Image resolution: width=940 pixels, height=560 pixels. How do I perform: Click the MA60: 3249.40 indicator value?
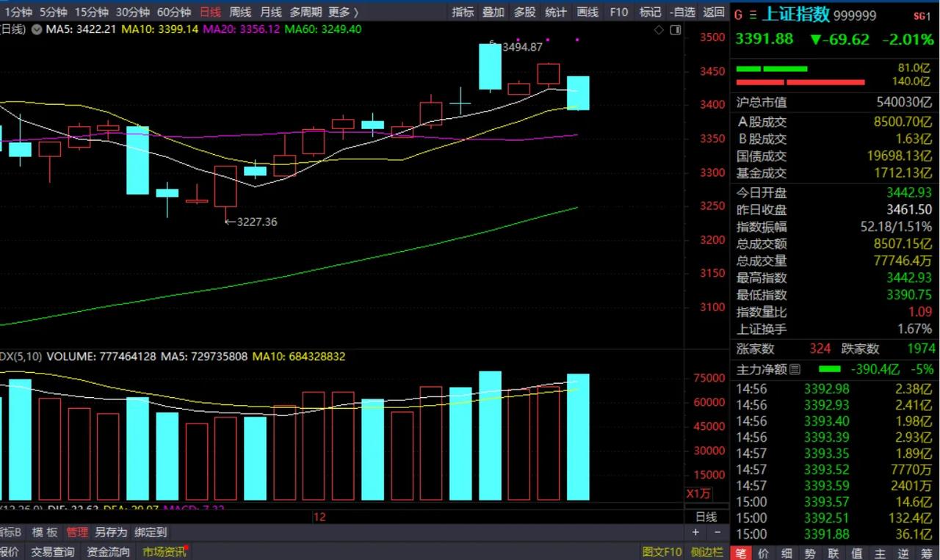(323, 29)
